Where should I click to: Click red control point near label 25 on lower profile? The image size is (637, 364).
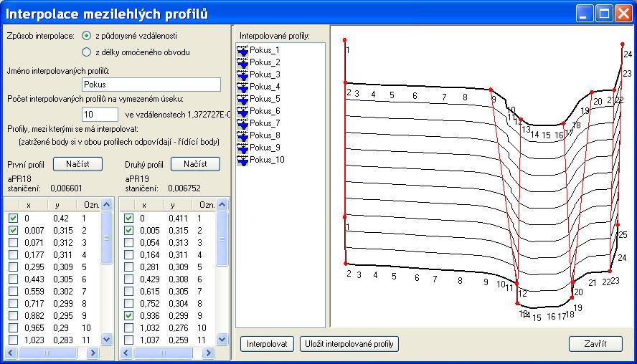(x=618, y=225)
